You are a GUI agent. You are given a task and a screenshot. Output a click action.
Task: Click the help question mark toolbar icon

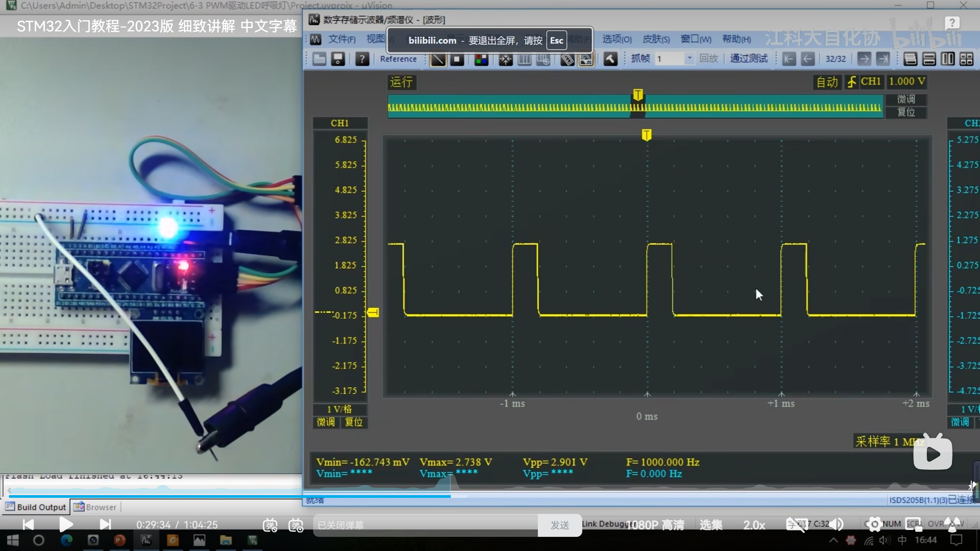pos(362,59)
